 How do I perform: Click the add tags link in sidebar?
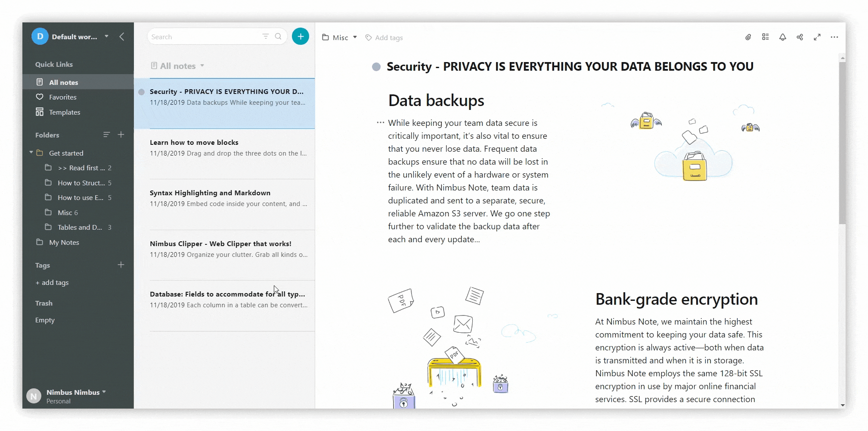click(x=52, y=283)
